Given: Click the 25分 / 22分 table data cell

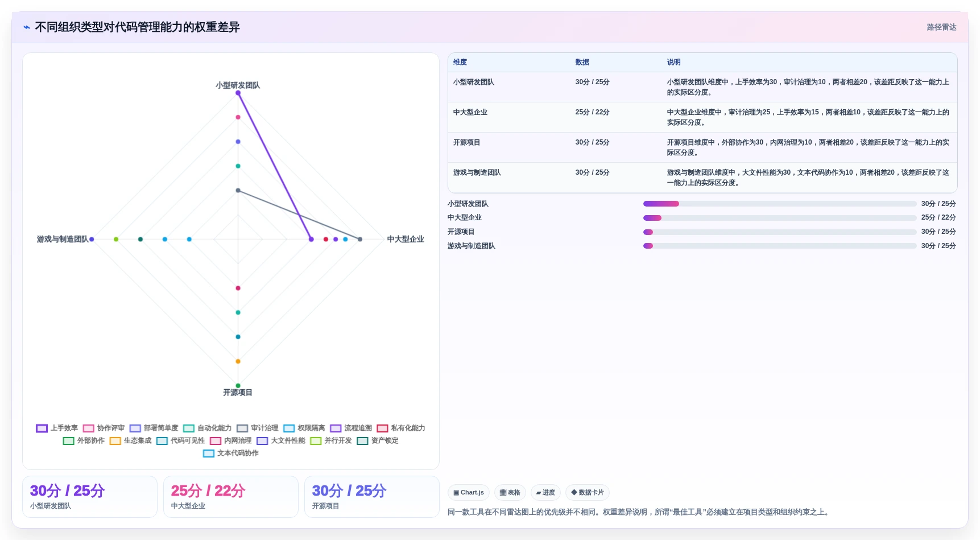Looking at the screenshot, I should (x=592, y=113).
